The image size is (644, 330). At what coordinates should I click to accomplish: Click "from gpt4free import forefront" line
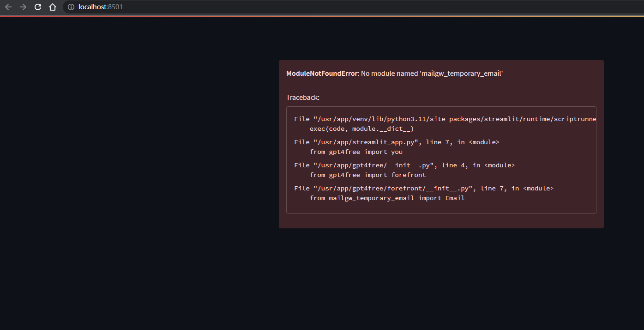click(x=368, y=175)
